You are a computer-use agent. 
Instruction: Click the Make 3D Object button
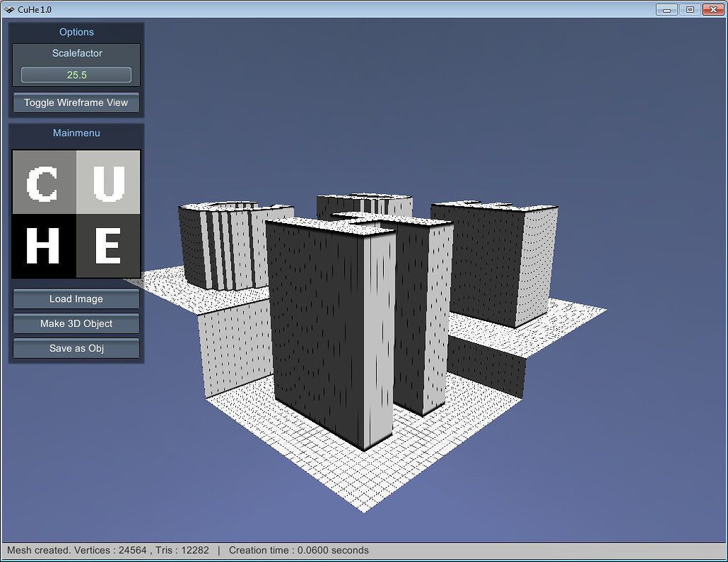75,323
